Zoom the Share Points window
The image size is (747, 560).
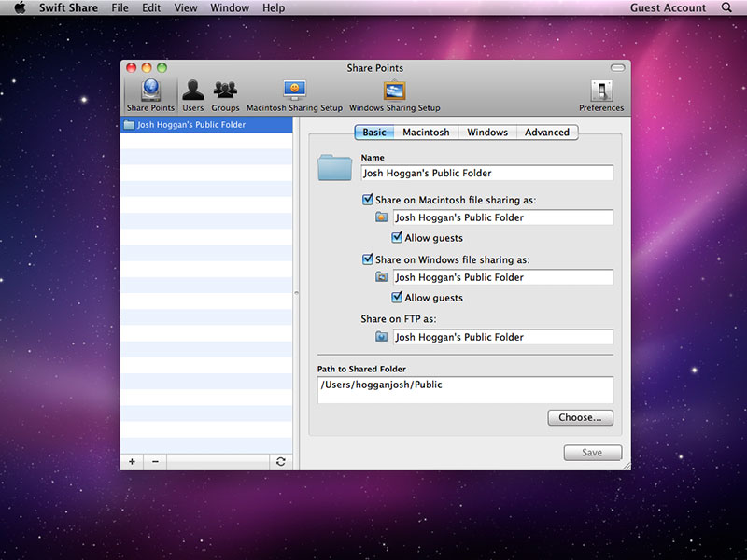[162, 67]
